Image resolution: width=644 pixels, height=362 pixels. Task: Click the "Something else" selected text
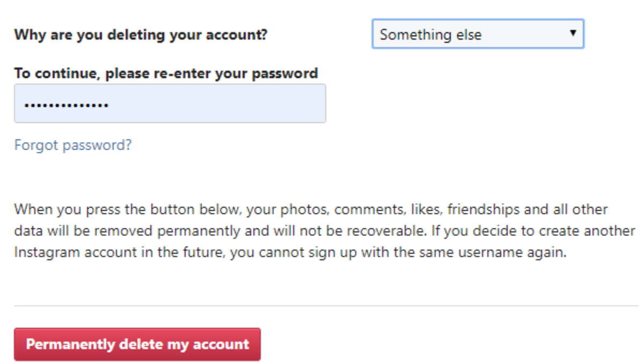tap(430, 35)
